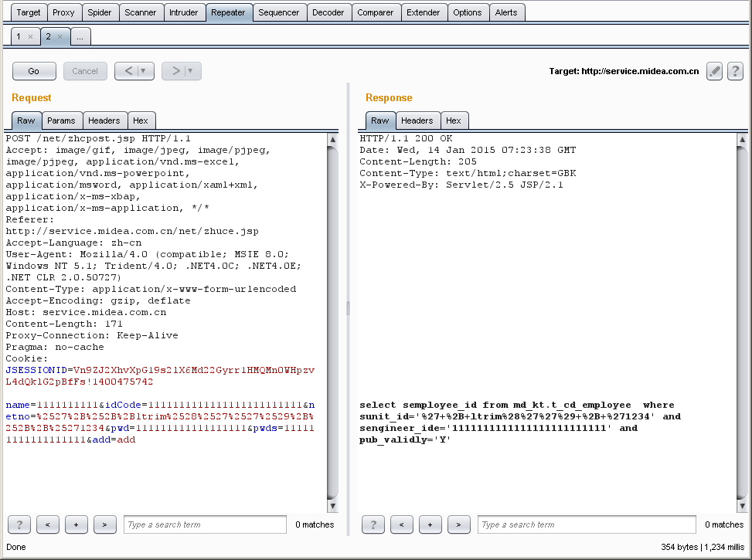The height and width of the screenshot is (560, 752).
Task: Focus the Request search term field
Action: 206,524
